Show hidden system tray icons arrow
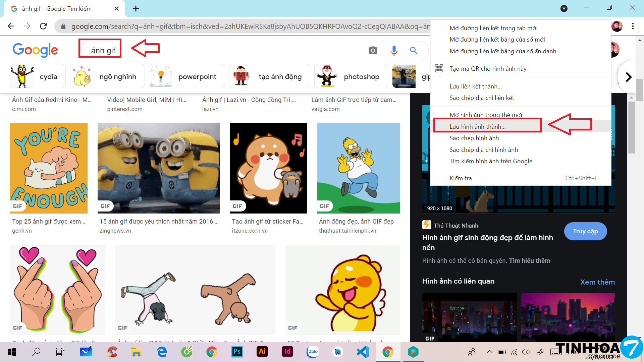644x362 pixels. click(x=489, y=352)
